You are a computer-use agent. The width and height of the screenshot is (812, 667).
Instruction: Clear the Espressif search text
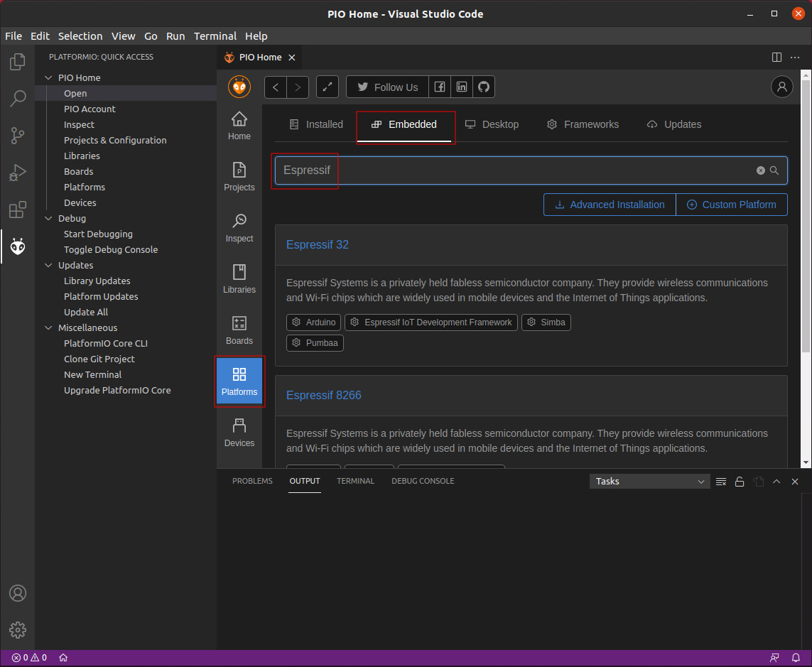[761, 170]
